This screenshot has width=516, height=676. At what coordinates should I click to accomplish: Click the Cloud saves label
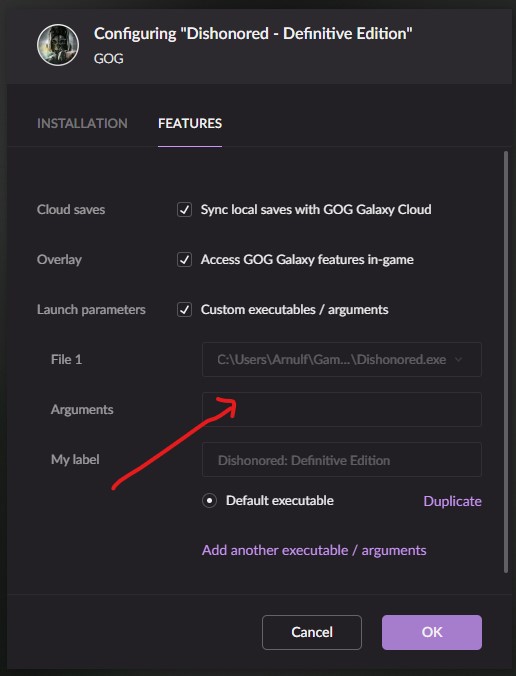click(71, 210)
